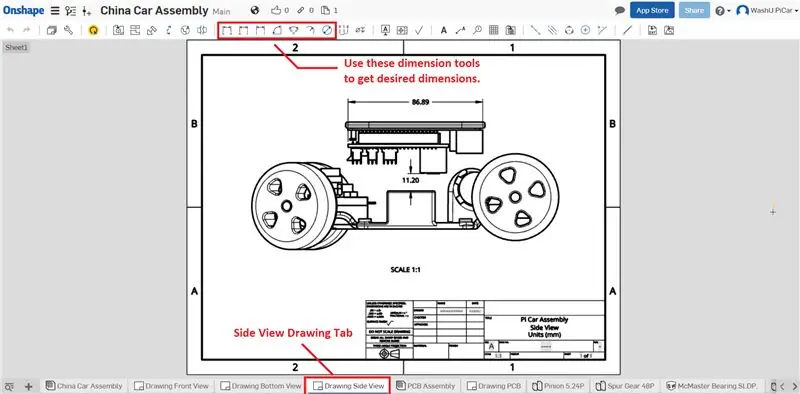Select the first linear dimension tool

227,31
